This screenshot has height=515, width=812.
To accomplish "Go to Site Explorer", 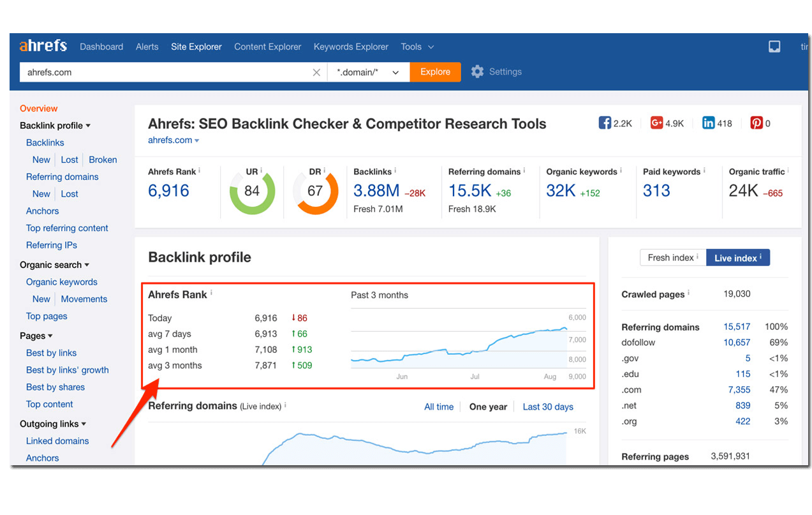I will (196, 47).
